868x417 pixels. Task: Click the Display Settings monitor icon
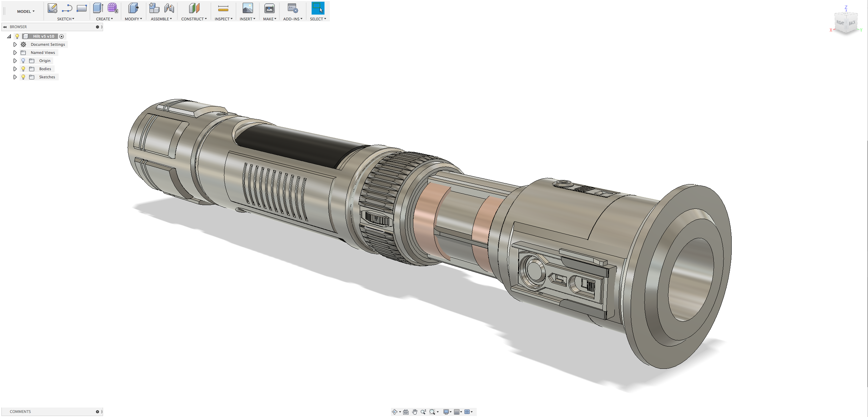click(446, 412)
